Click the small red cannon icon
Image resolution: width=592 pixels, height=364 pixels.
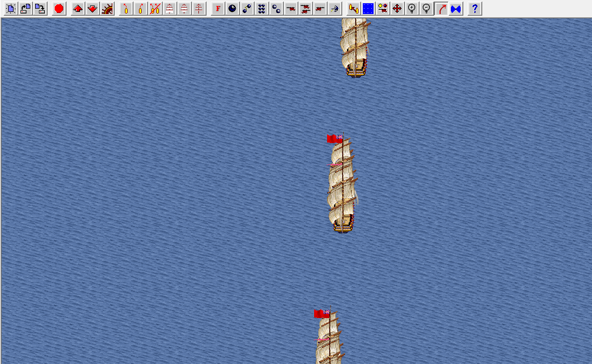(320, 9)
